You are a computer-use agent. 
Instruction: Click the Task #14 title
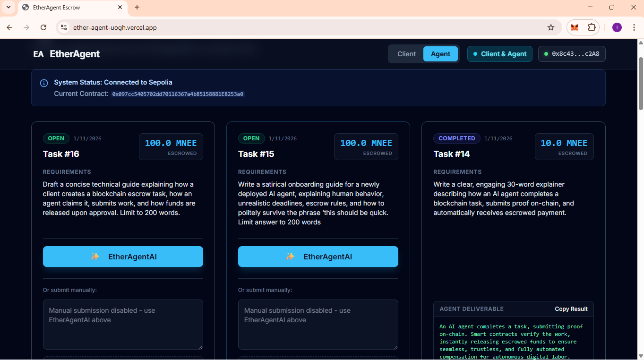pos(452,154)
